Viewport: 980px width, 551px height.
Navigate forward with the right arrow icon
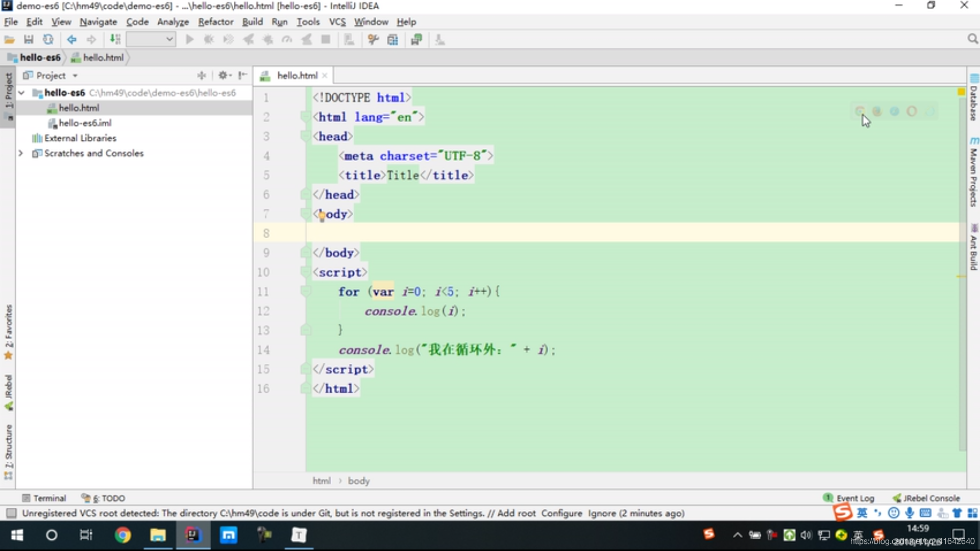(x=91, y=40)
